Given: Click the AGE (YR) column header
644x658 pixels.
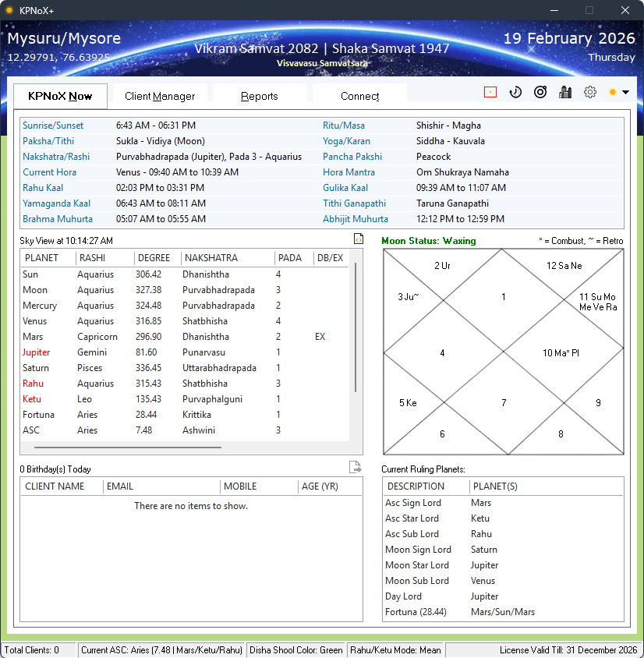Looking at the screenshot, I should tap(330, 486).
